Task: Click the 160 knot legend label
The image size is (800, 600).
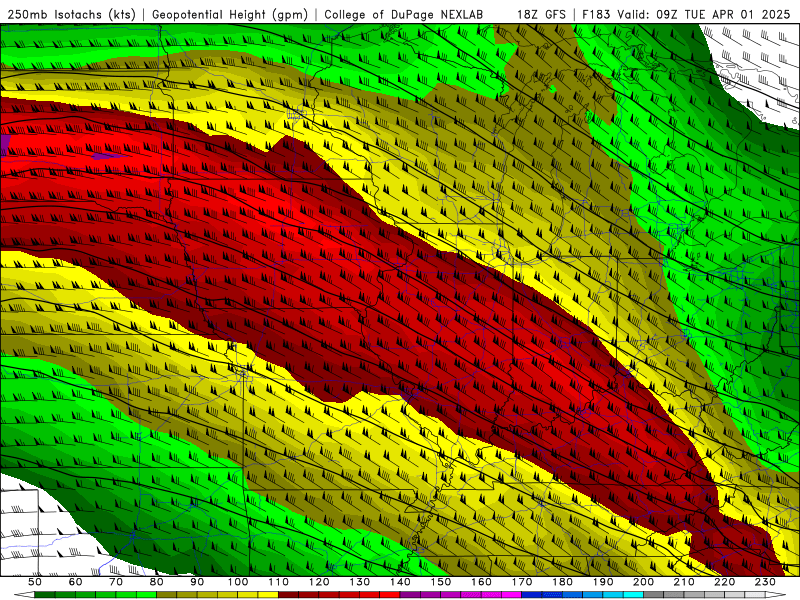Action: pyautogui.click(x=481, y=582)
